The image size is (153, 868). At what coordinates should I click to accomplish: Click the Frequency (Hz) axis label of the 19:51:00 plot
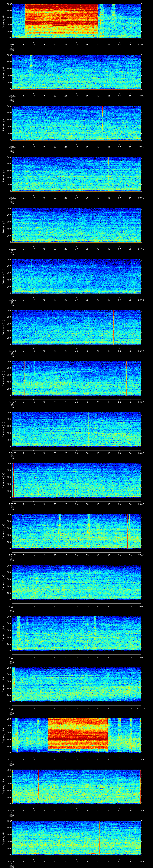click(3, 276)
